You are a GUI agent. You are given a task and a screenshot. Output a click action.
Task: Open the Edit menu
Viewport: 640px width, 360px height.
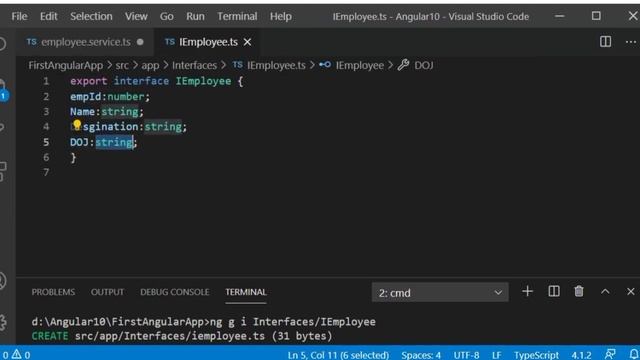[x=49, y=16]
